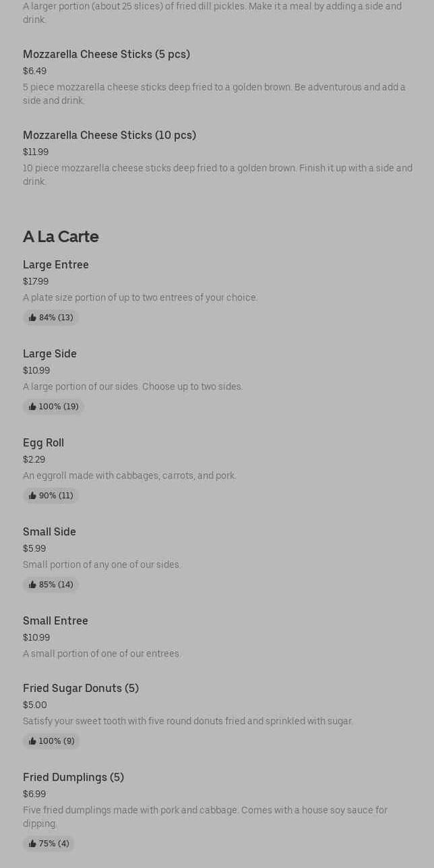The image size is (434, 868).
Task: Select Fried Dumplings (5) item
Action: [73, 778]
